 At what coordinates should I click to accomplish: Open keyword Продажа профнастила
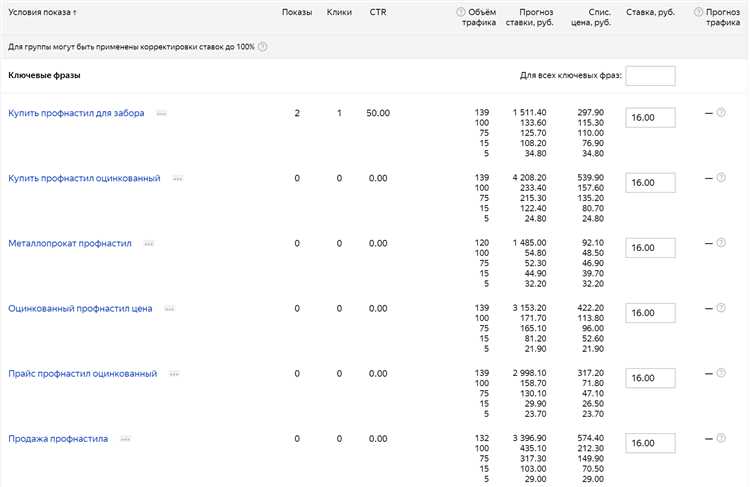[x=58, y=438]
